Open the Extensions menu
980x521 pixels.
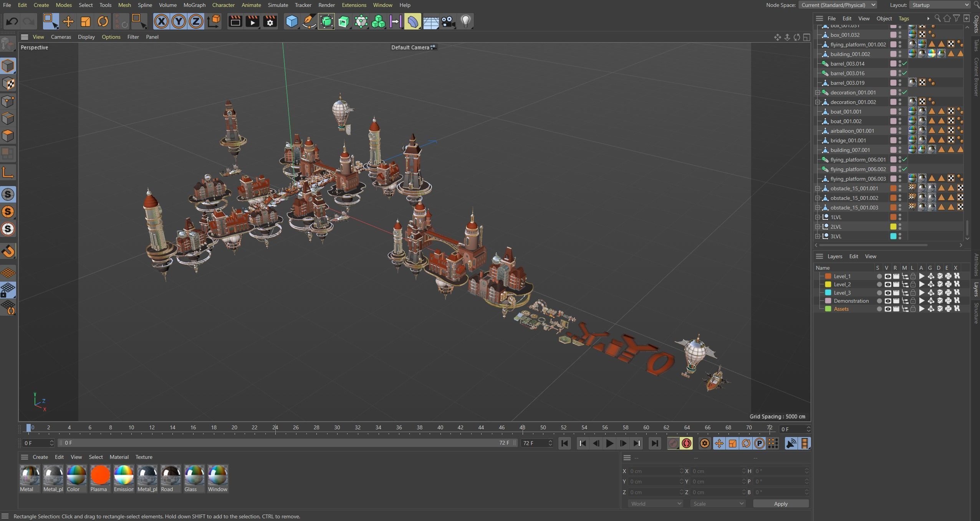[x=354, y=5]
